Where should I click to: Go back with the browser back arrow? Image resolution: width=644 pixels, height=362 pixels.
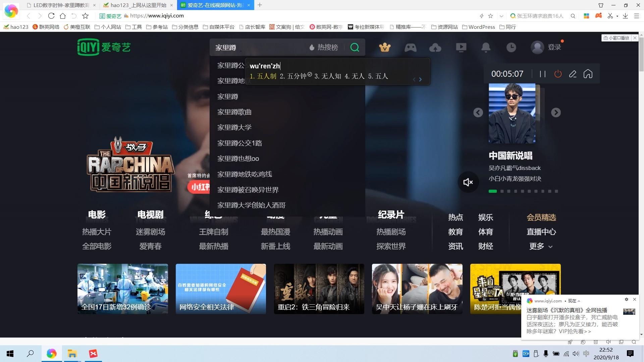tap(29, 16)
